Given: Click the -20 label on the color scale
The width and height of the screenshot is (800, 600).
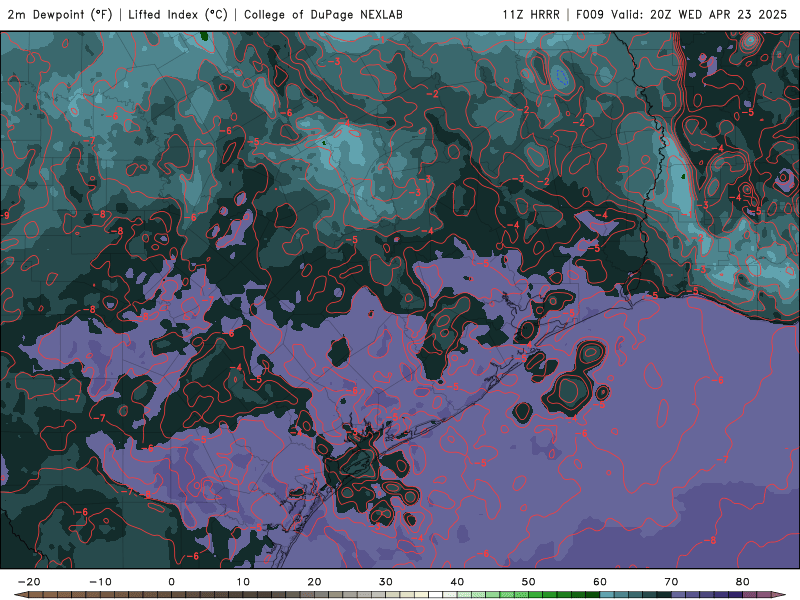Looking at the screenshot, I should click(x=29, y=582).
